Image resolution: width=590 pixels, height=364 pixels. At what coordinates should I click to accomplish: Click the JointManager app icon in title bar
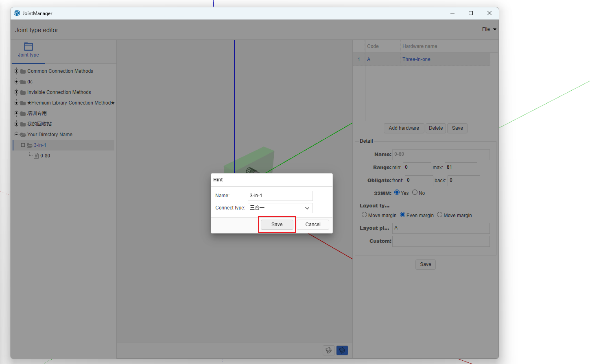point(17,13)
